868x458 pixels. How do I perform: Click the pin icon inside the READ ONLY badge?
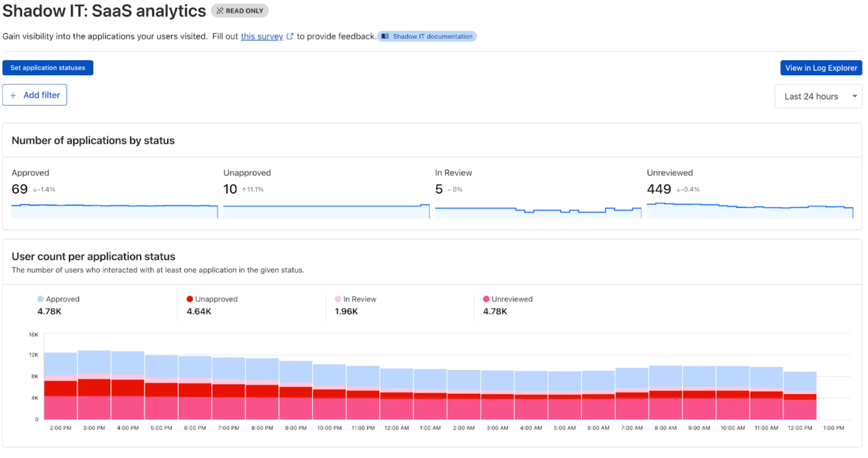pyautogui.click(x=220, y=10)
